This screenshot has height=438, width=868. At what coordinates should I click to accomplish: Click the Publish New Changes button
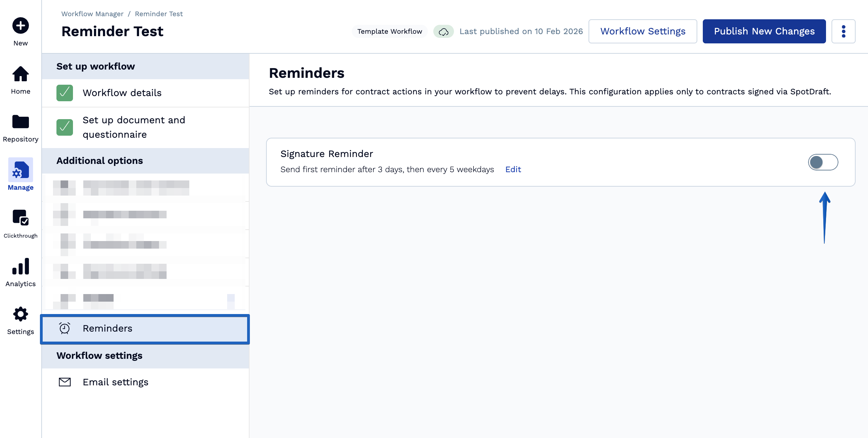[764, 31]
